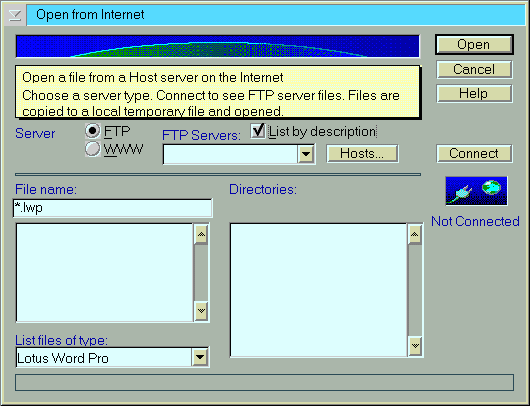Select the FTP server radio button

click(x=93, y=131)
